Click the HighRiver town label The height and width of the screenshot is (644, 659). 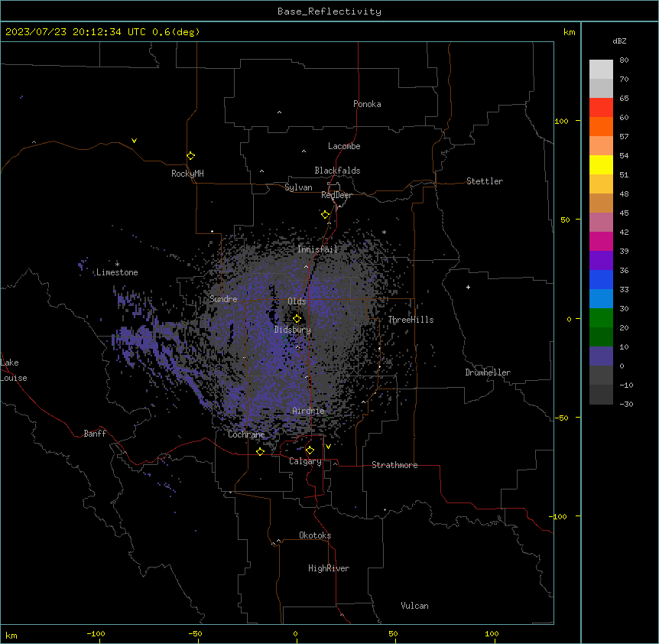pyautogui.click(x=328, y=568)
